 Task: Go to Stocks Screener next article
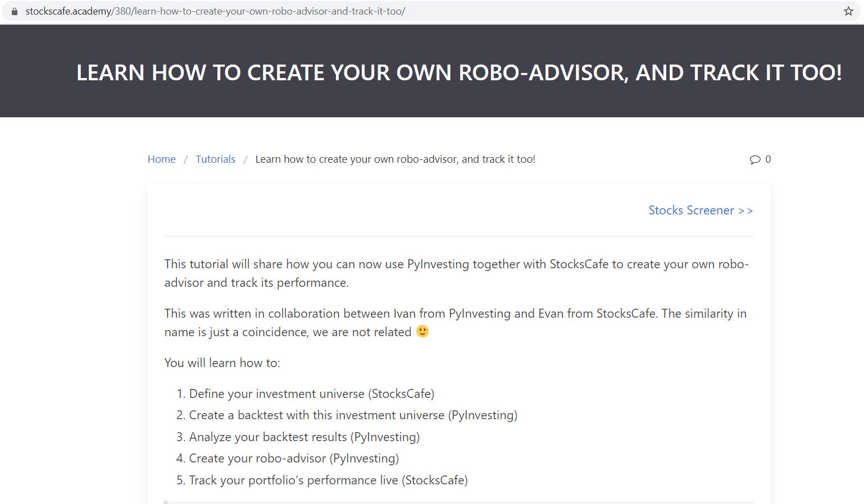[x=701, y=210]
